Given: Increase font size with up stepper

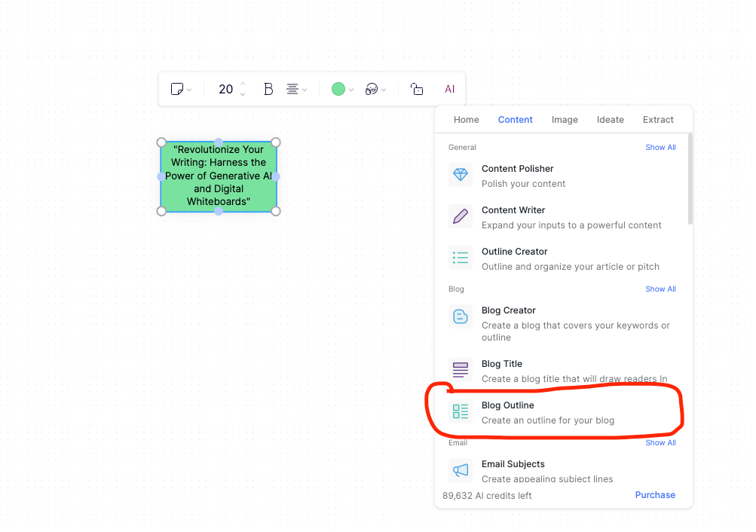Looking at the screenshot, I should coord(243,84).
